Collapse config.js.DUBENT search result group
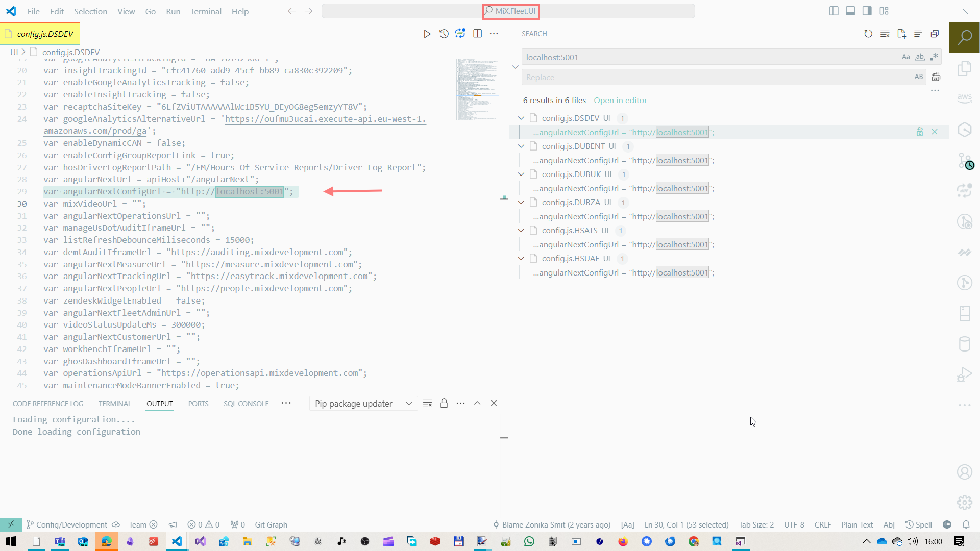Image resolution: width=980 pixels, height=551 pixels. click(x=521, y=146)
